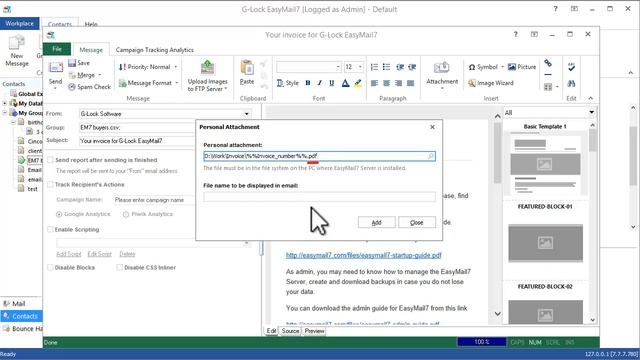Run spell check from the Edit group
The height and width of the screenshot is (360, 640).
[x=571, y=67]
